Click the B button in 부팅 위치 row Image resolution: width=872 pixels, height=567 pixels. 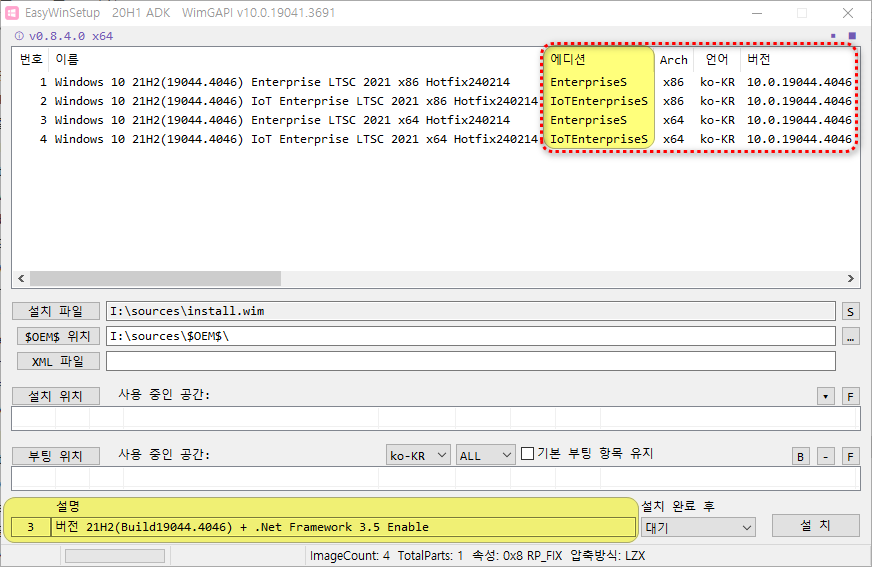click(x=800, y=456)
